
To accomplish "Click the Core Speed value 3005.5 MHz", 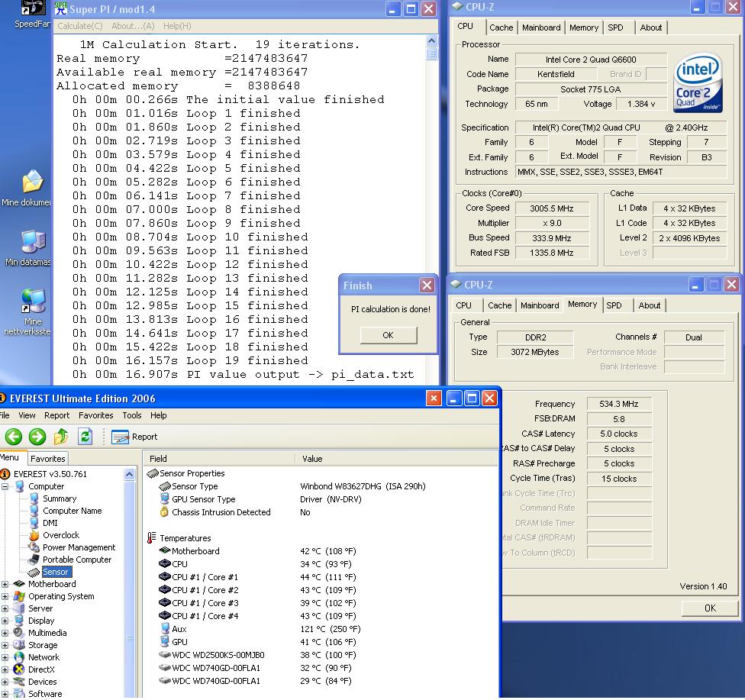I will tap(552, 208).
